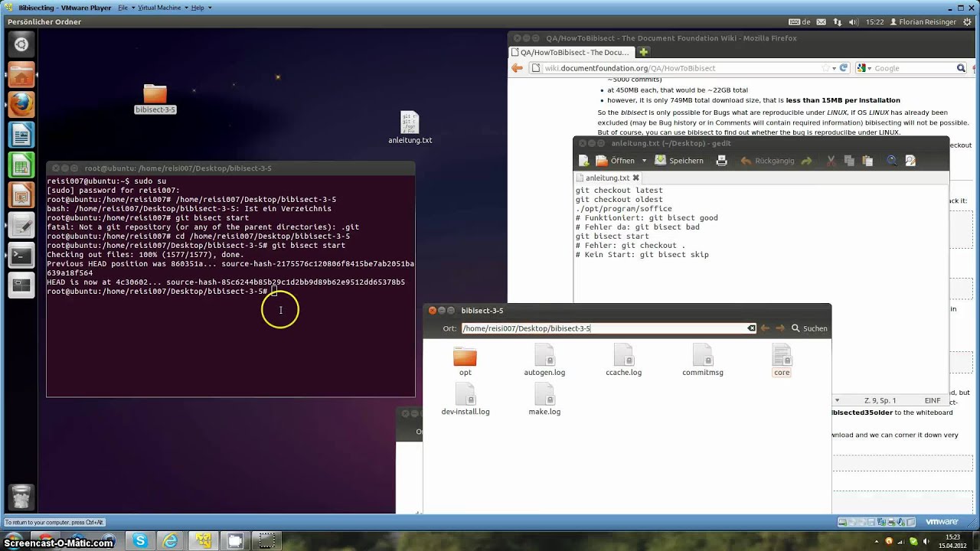The width and height of the screenshot is (980, 551).
Task: Click the gedit Print icon
Action: 721,161
